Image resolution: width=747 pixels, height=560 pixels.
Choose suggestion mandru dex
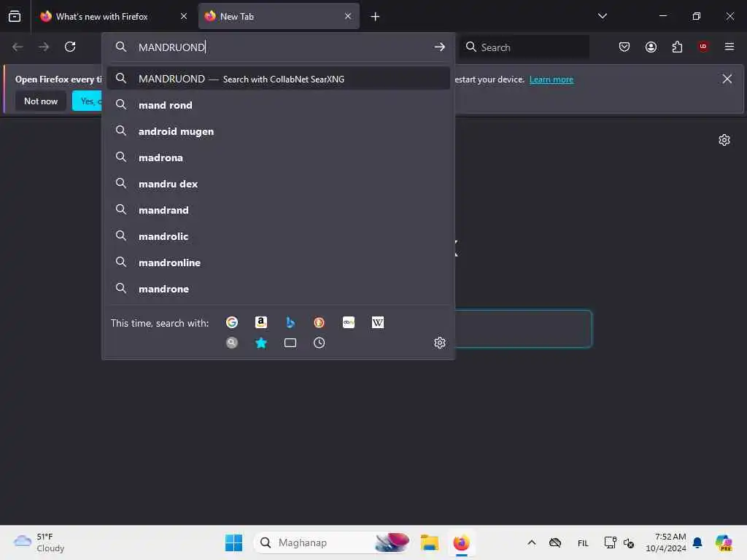coord(278,183)
